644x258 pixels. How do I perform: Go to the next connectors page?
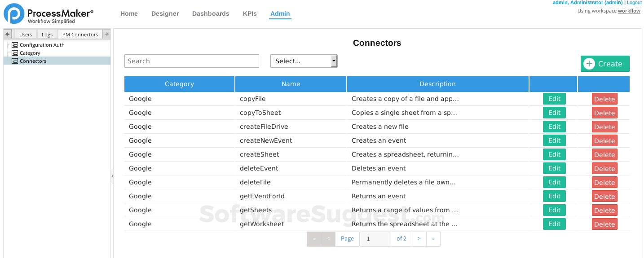click(x=419, y=239)
